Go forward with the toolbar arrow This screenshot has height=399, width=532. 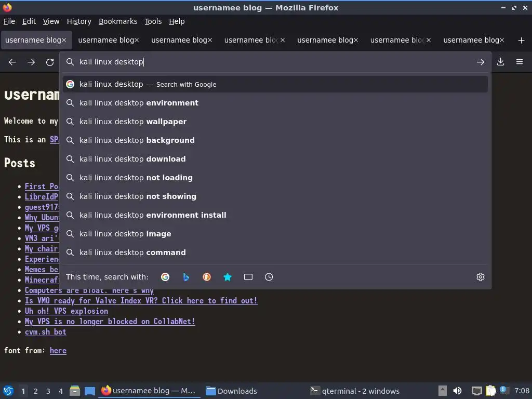coord(31,62)
